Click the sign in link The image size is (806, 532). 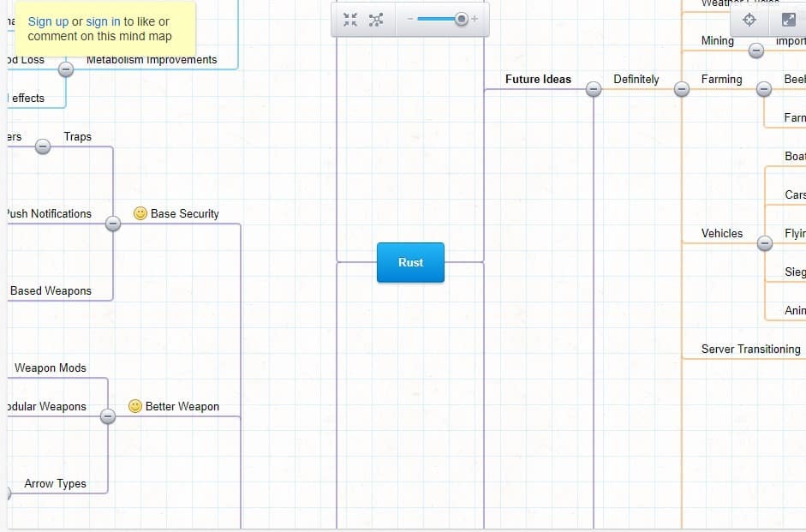[103, 21]
